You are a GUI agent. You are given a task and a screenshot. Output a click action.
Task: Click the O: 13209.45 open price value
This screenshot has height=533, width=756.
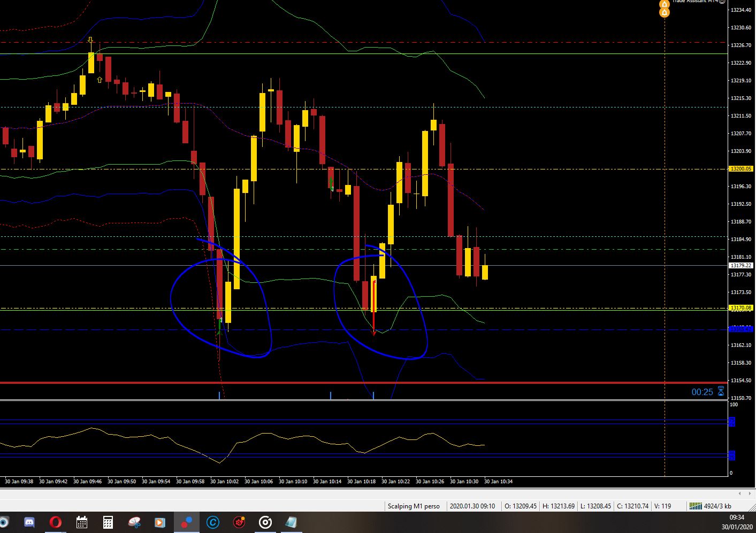(521, 506)
